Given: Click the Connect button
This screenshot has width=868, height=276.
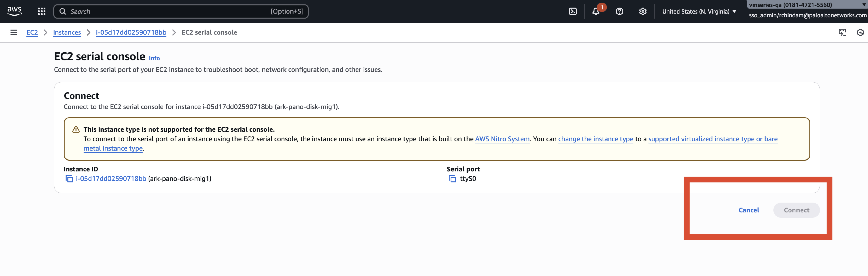Looking at the screenshot, I should click(x=796, y=210).
